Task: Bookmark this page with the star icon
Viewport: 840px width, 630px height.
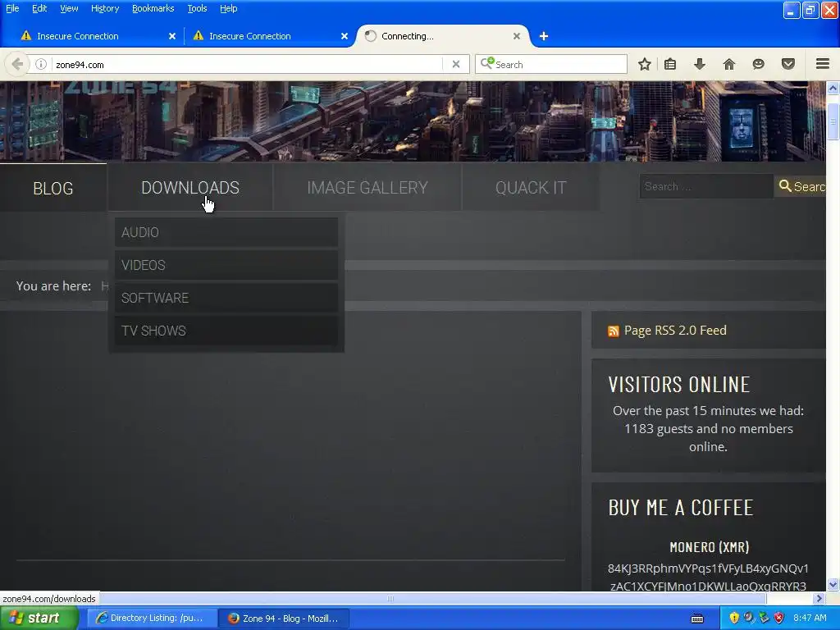Action: point(645,64)
